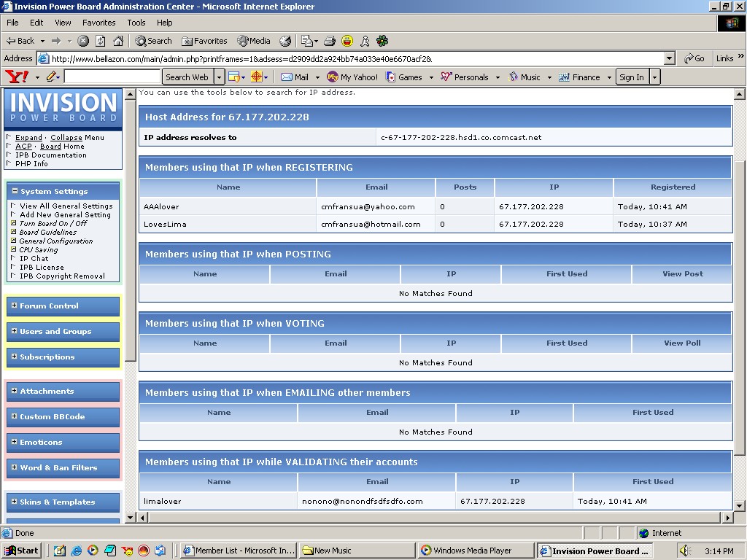Click the vertical scrollbar down arrow of main panel
Viewport: 747px width, 560px height.
click(739, 505)
